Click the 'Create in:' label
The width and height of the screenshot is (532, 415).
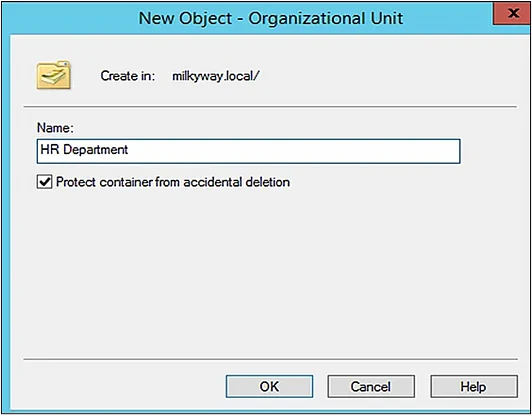tap(128, 76)
